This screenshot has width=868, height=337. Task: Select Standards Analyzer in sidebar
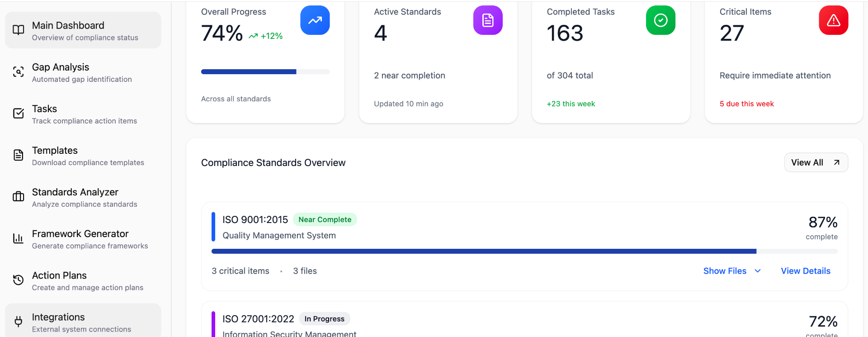click(83, 197)
